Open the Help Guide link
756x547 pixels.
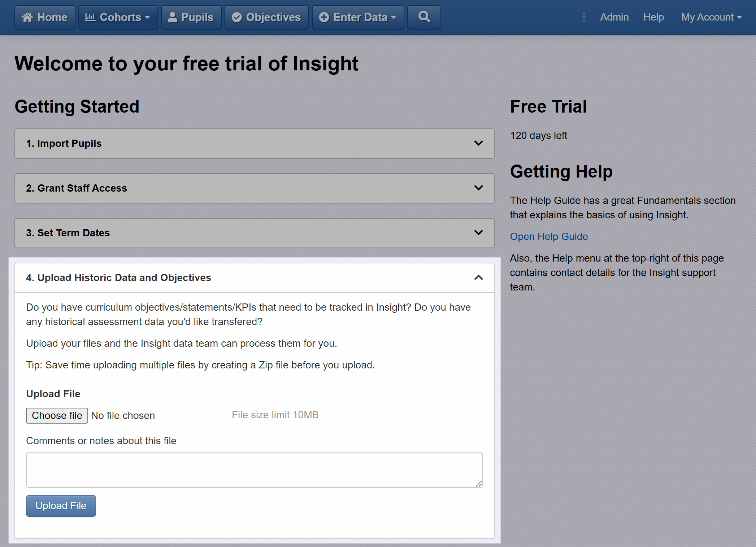(x=549, y=236)
